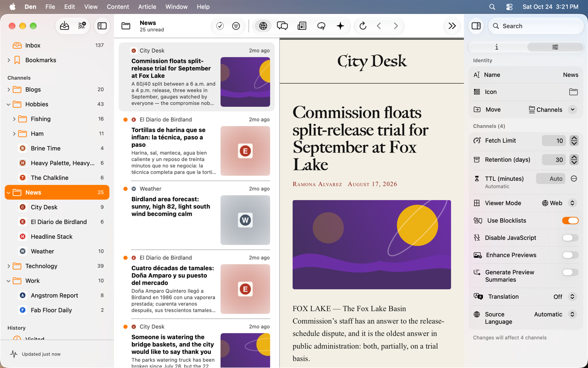This screenshot has width=588, height=368.
Task: Open macOS Control Center in menu bar
Action: tap(509, 7)
